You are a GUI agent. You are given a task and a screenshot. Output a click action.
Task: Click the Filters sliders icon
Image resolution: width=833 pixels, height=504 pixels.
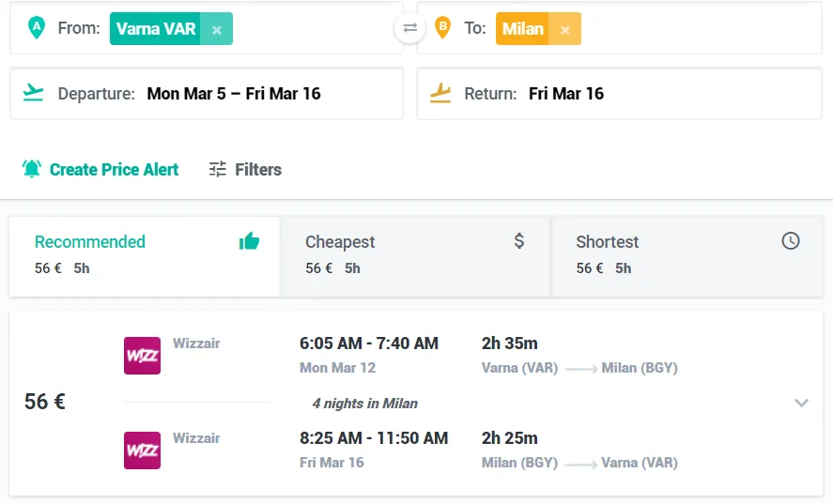pyautogui.click(x=217, y=169)
